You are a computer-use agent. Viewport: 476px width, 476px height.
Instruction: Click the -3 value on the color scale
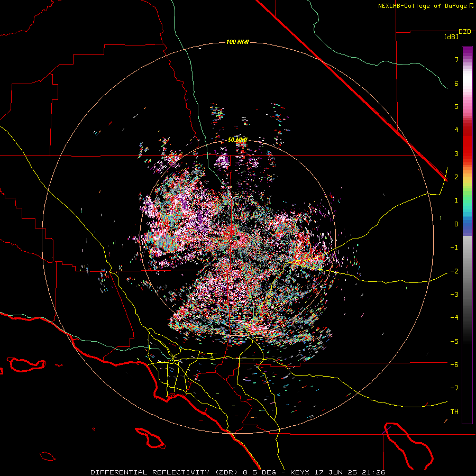(454, 295)
